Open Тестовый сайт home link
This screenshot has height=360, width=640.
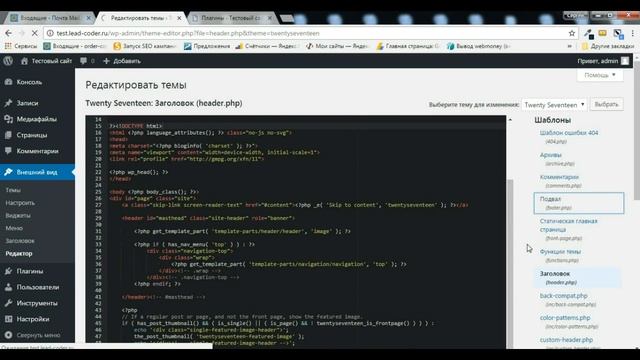point(46,61)
